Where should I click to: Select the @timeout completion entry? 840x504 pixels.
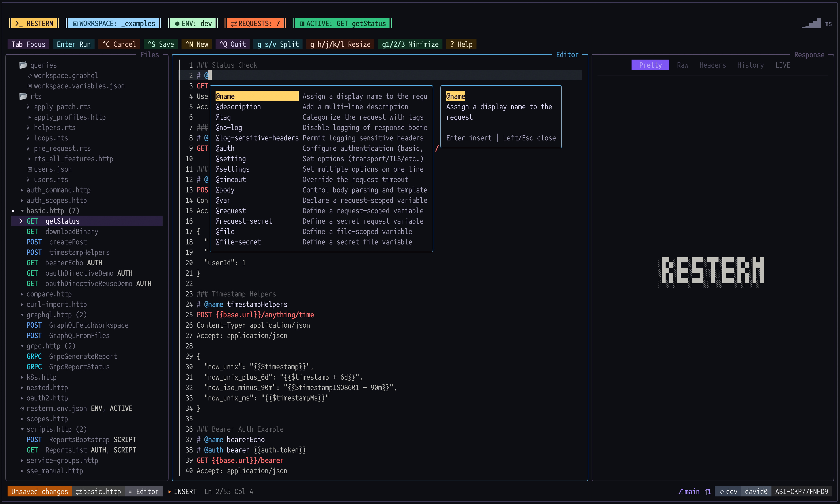tap(321, 179)
